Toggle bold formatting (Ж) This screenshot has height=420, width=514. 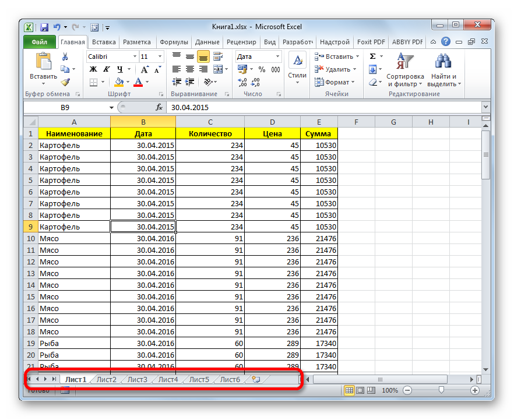[x=93, y=69]
